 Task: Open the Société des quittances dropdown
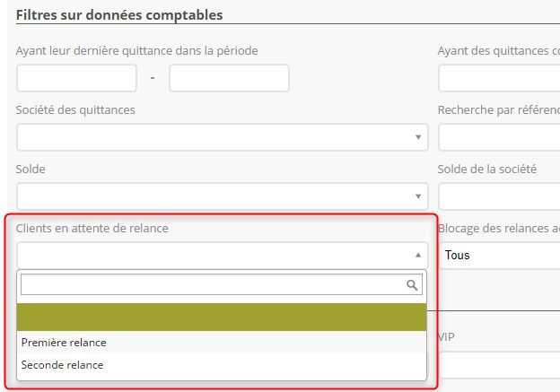pos(222,137)
